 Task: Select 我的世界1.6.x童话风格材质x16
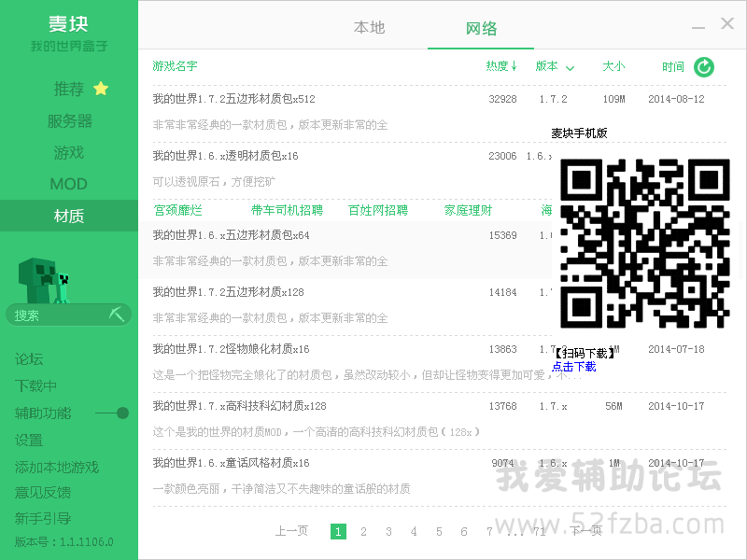(231, 462)
